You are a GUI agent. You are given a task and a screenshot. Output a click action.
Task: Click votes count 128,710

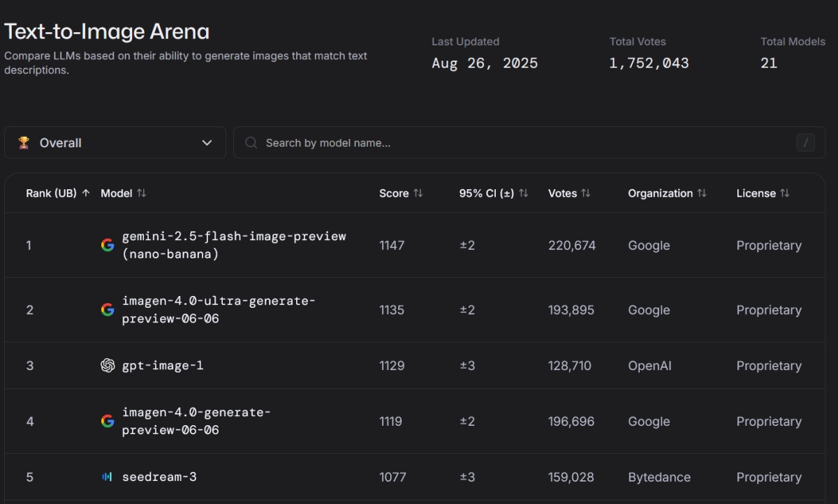pyautogui.click(x=570, y=366)
